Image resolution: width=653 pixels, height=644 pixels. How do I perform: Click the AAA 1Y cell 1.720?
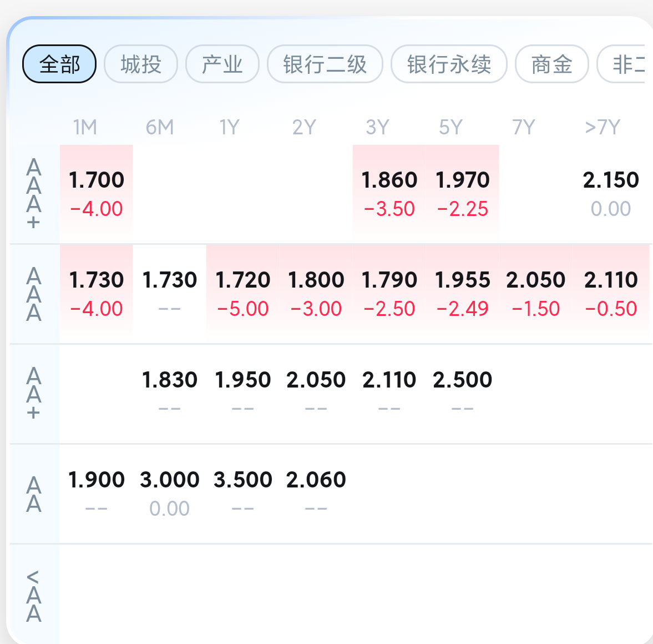[x=243, y=294]
